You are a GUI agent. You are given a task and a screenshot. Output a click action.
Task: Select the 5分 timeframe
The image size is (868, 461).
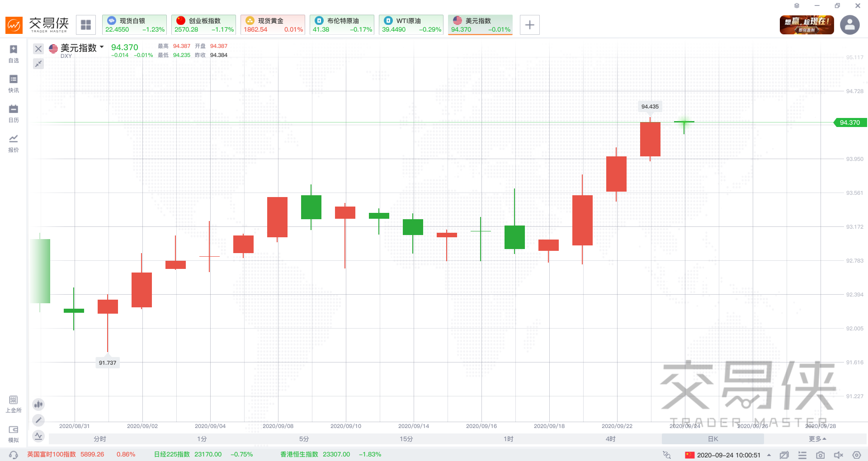point(304,439)
